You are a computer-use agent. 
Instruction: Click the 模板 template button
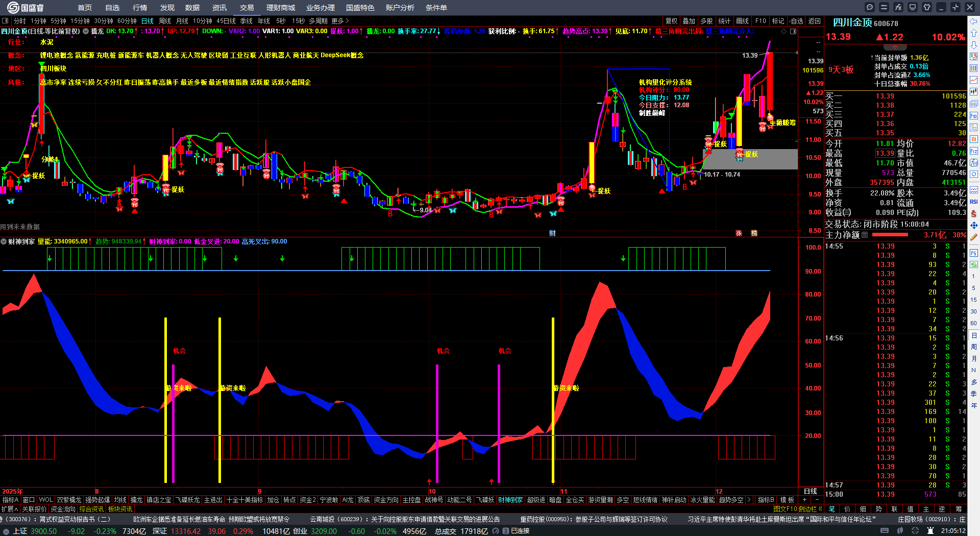[787, 500]
